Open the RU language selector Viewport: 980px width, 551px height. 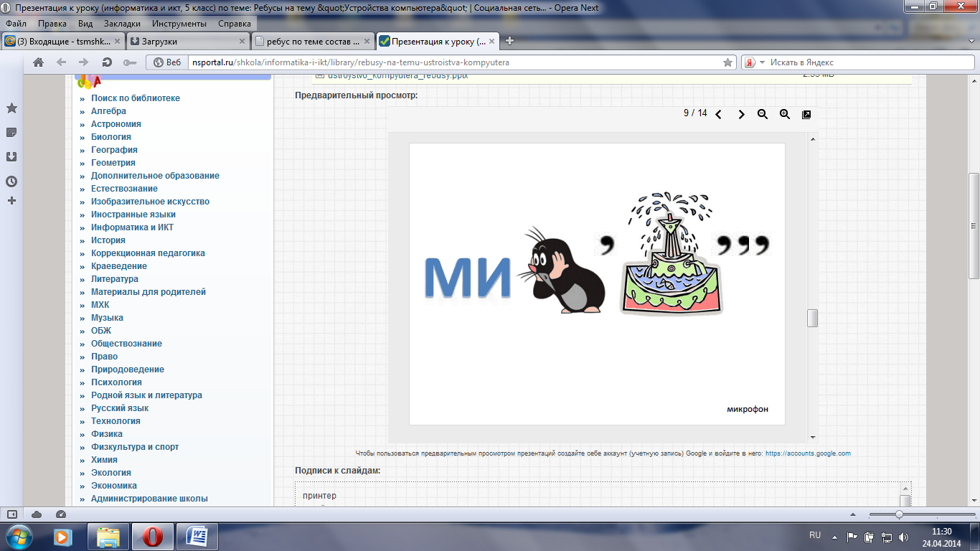point(815,536)
